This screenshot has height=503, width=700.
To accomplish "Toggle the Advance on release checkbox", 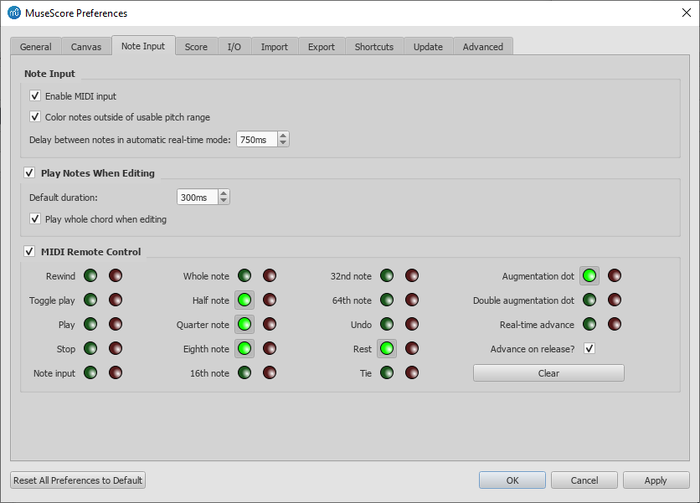I will (x=589, y=349).
